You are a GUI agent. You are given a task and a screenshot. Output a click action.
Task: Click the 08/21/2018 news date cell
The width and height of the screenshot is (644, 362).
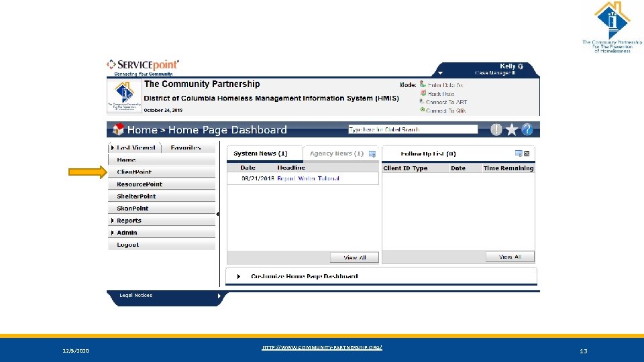coord(258,178)
